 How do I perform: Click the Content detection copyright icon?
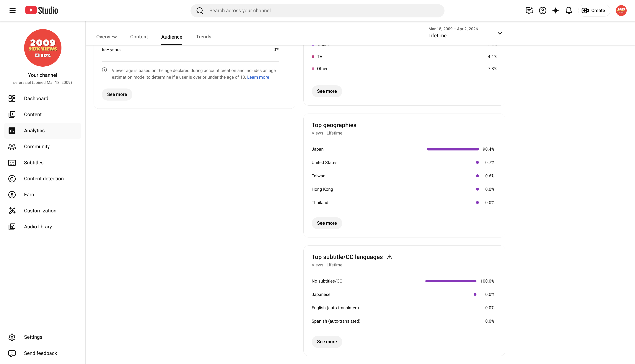tap(12, 179)
